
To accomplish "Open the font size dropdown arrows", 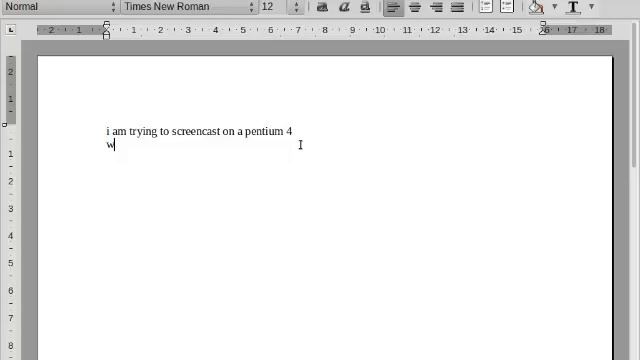I will [296, 7].
